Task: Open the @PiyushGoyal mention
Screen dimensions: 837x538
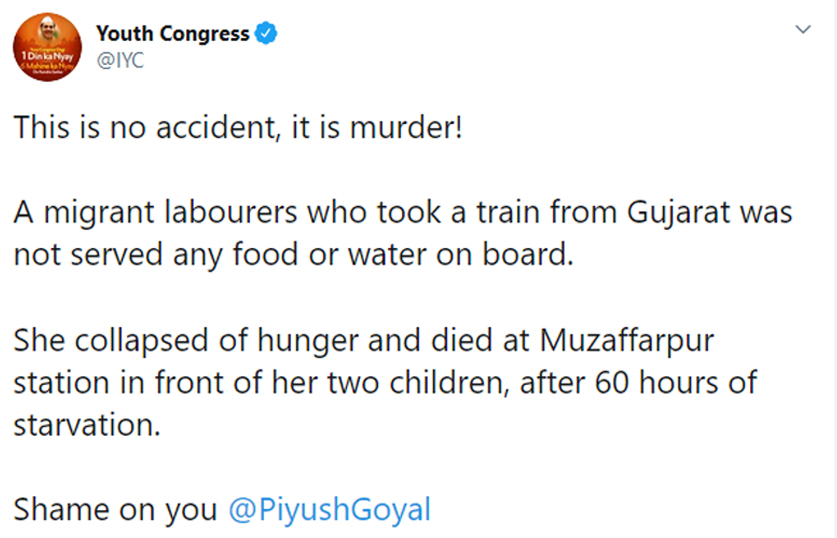Action: tap(329, 509)
